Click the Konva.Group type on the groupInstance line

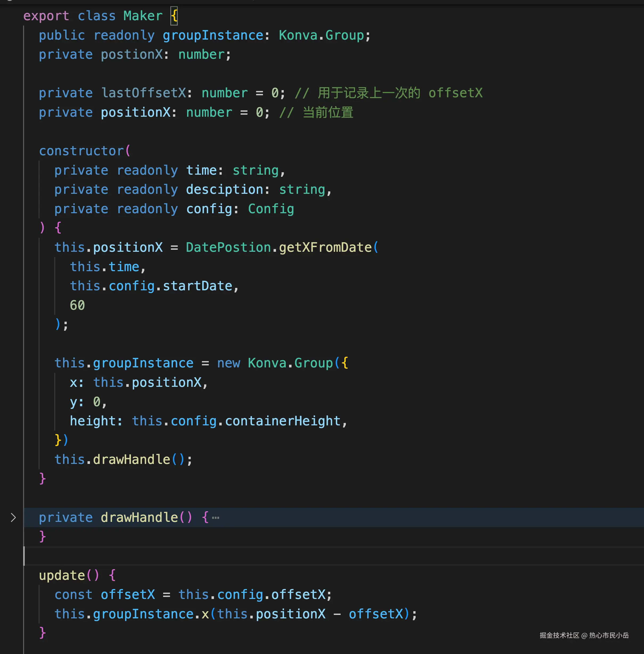point(321,35)
